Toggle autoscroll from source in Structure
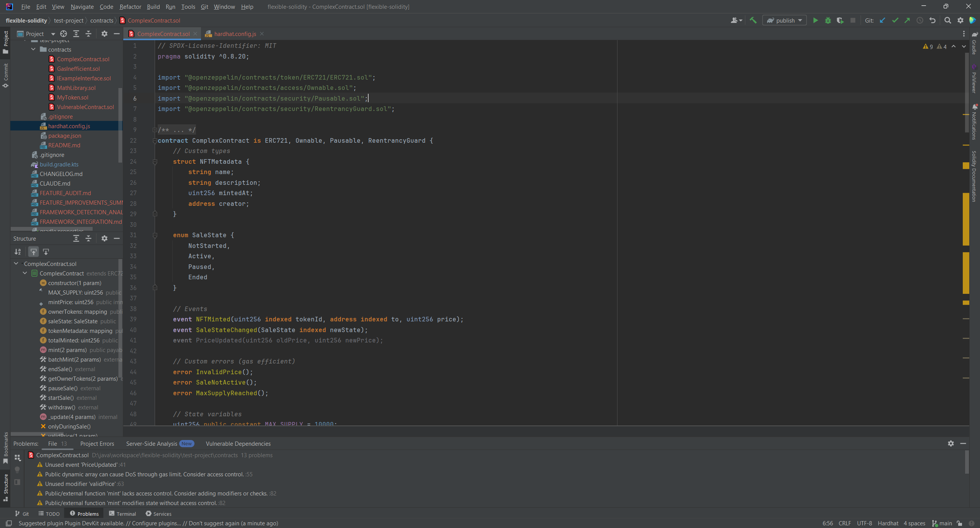Screen dimensions: 980x528 click(x=46, y=252)
